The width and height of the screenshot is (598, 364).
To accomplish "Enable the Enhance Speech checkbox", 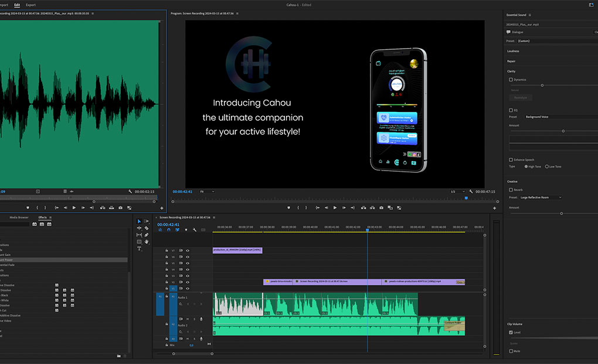I will tap(511, 159).
